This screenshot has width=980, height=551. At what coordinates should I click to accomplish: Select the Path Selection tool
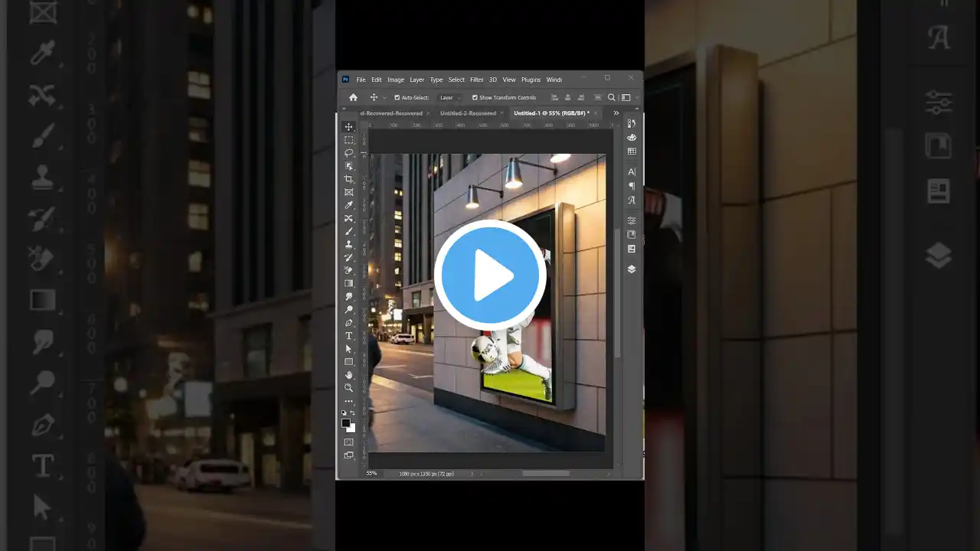349,349
